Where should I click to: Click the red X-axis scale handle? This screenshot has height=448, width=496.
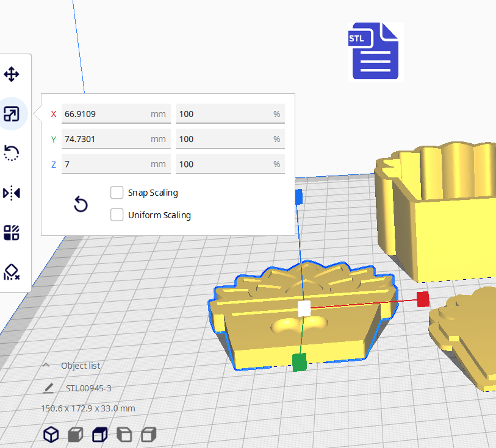coord(422,299)
